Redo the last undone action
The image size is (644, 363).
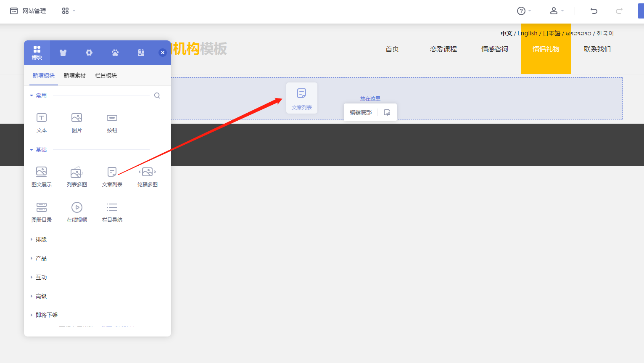tap(619, 11)
